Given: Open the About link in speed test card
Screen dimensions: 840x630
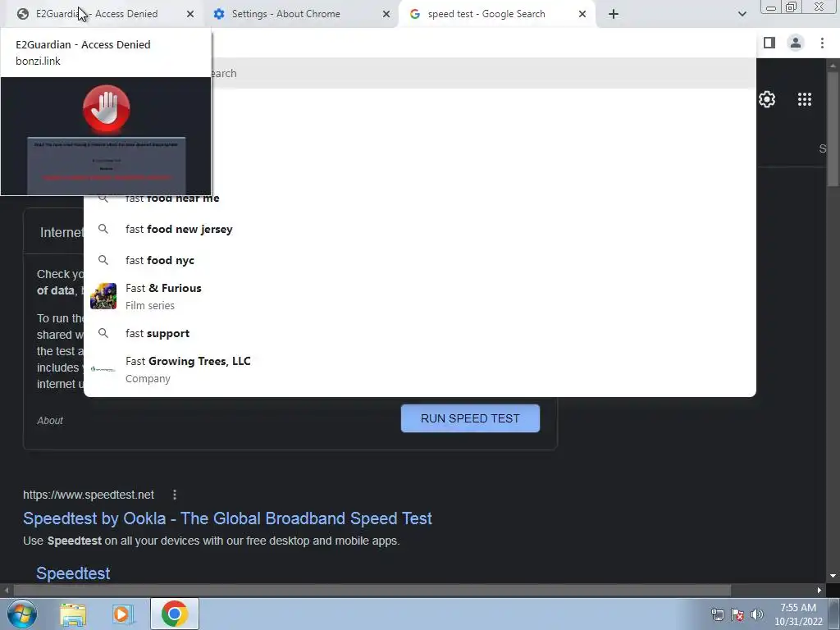Looking at the screenshot, I should (50, 421).
